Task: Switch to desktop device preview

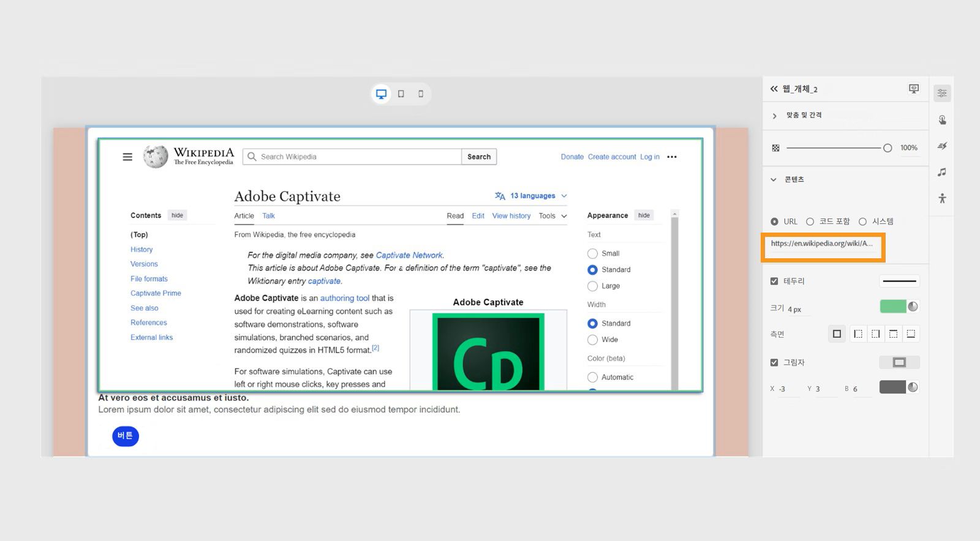Action: [x=381, y=94]
